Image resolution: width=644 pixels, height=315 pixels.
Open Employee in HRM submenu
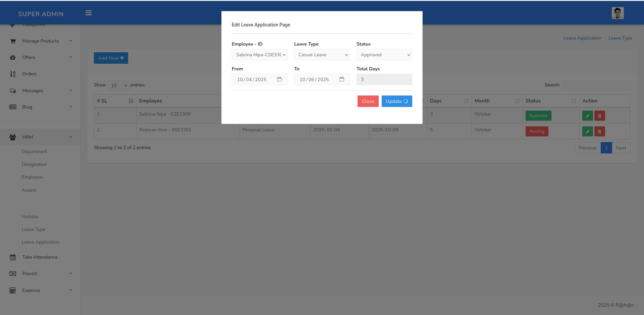(x=32, y=177)
